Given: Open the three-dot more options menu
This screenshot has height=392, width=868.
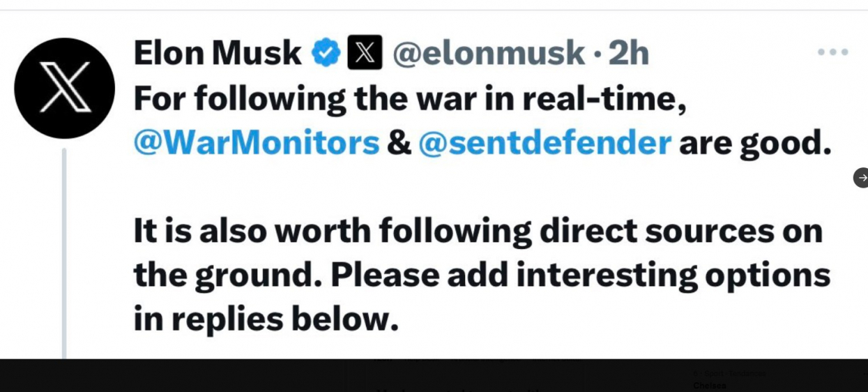Looking at the screenshot, I should tap(833, 52).
